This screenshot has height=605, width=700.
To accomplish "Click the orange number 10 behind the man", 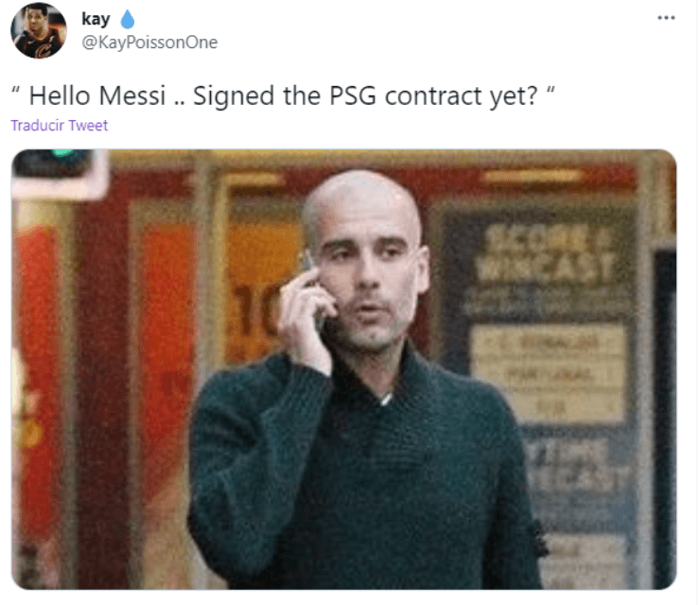I will pyautogui.click(x=256, y=310).
